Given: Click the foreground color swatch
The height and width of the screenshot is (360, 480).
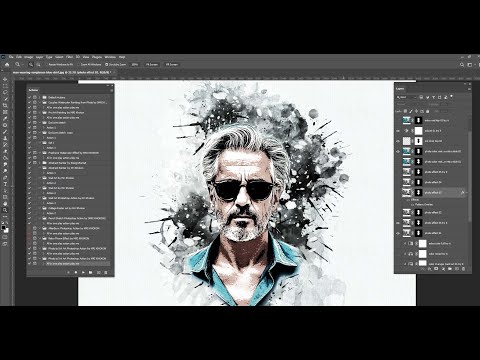Looking at the screenshot, I should [x=4, y=228].
